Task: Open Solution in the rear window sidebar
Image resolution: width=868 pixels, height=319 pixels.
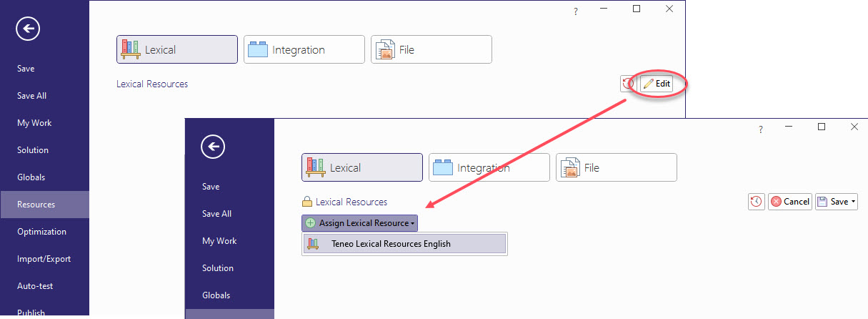Action: 33,150
